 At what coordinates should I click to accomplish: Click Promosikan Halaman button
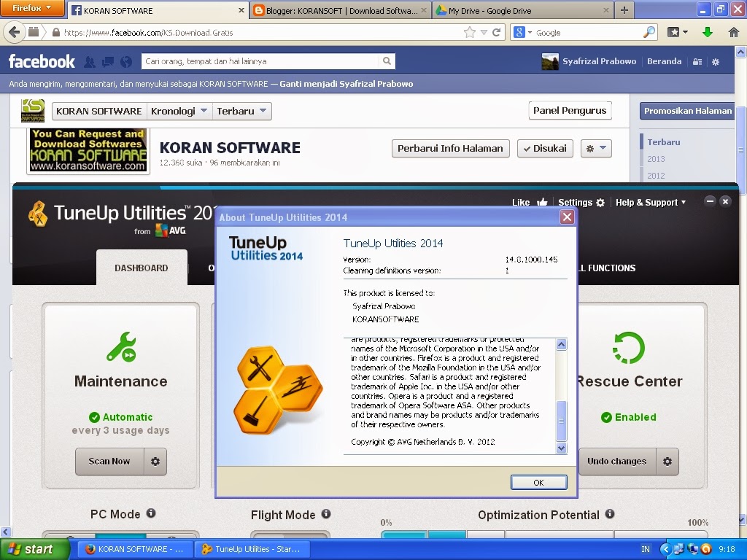[687, 111]
